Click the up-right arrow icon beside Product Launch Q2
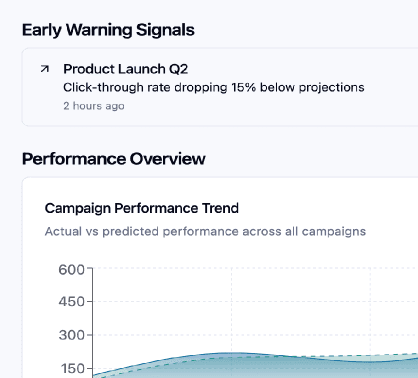Screen dimensions: 418x378 click(x=45, y=69)
